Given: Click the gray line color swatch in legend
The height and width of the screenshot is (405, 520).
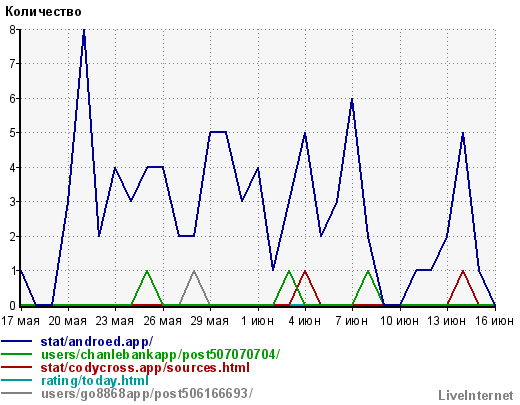Looking at the screenshot, I should click(17, 393).
